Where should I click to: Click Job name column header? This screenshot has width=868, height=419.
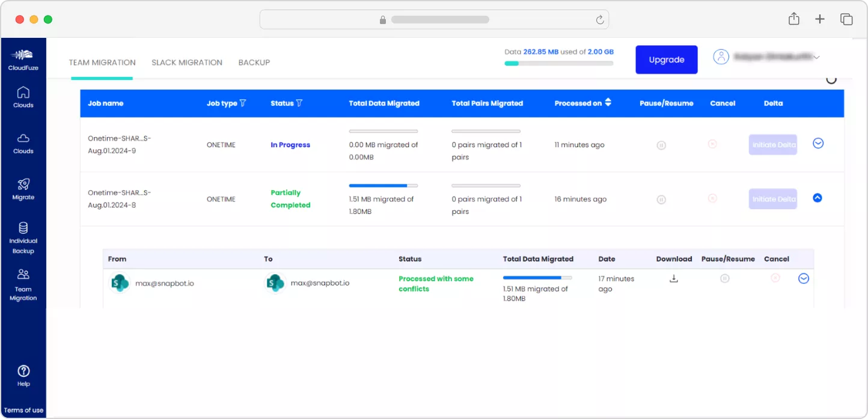[x=105, y=103]
